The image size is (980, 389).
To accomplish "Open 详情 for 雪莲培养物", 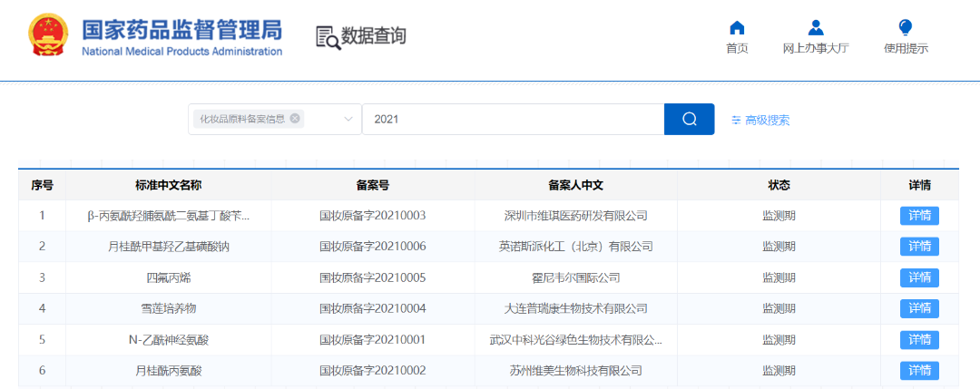I will click(x=919, y=308).
